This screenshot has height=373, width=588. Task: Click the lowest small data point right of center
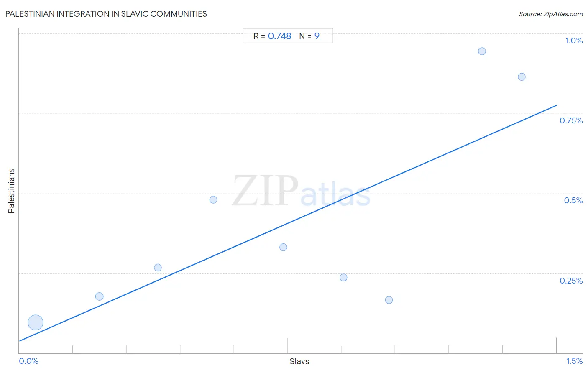pyautogui.click(x=389, y=300)
